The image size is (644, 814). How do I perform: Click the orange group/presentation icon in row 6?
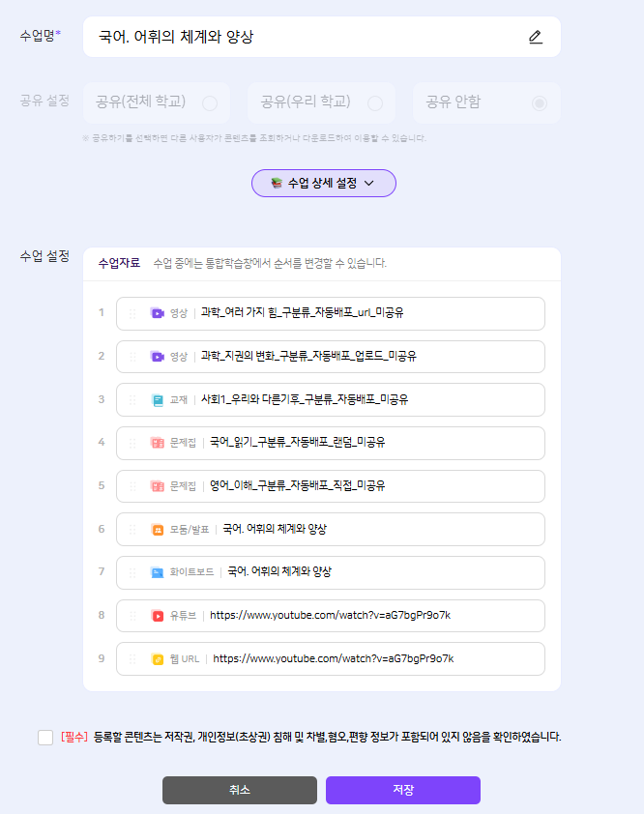pos(157,530)
